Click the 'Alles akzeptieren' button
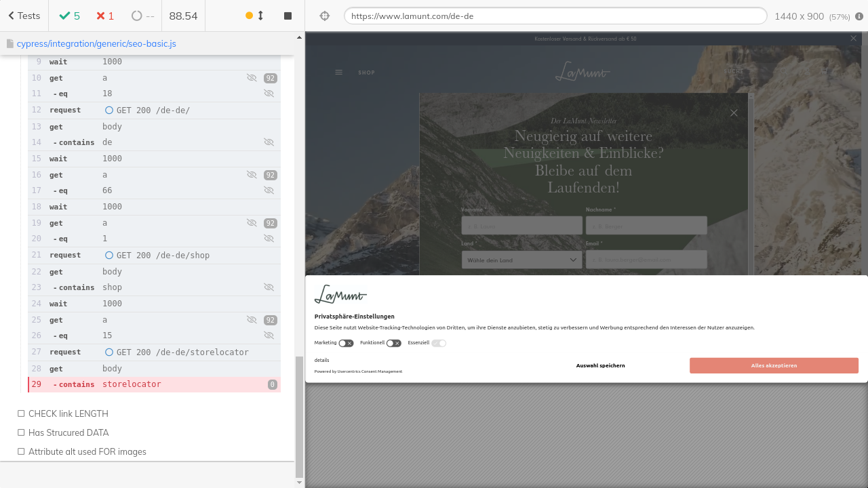This screenshot has height=488, width=868. coord(774,365)
